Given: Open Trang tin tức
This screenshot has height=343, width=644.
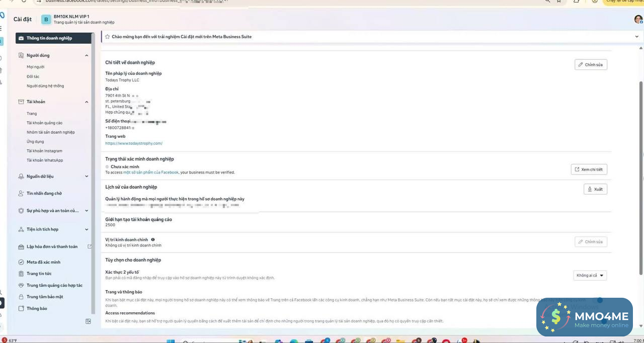Looking at the screenshot, I should point(39,274).
